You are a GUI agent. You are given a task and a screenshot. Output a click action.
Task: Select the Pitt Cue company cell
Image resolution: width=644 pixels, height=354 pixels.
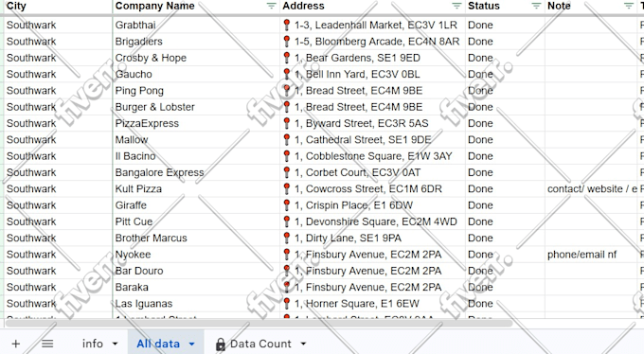tap(196, 221)
